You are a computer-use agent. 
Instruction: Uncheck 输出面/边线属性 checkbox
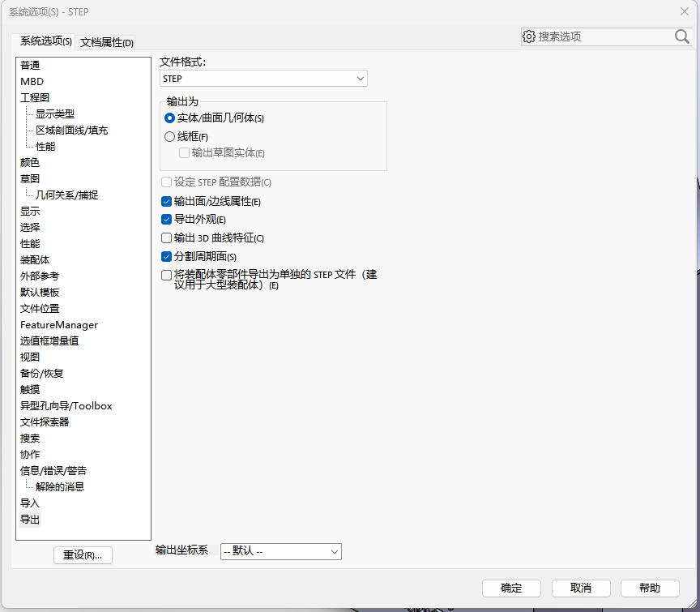click(167, 202)
